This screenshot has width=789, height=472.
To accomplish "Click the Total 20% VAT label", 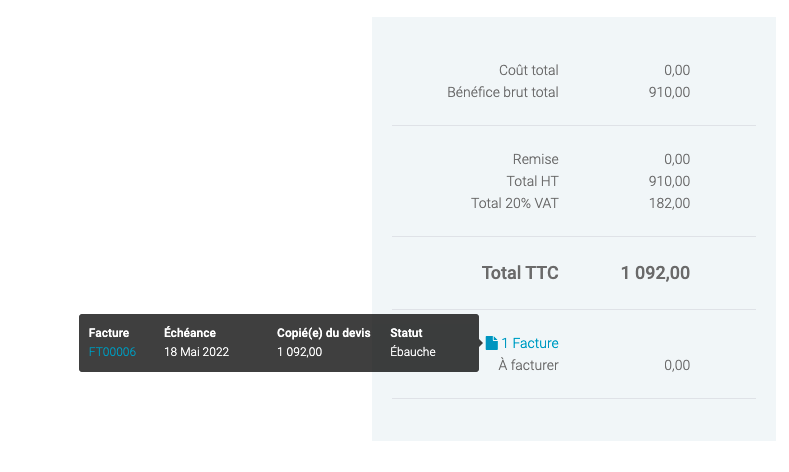I will [514, 203].
